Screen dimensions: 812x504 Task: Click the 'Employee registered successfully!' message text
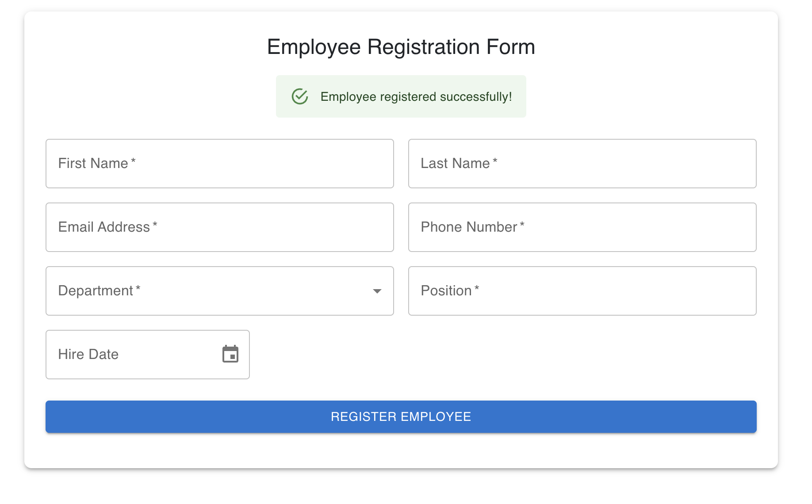416,97
